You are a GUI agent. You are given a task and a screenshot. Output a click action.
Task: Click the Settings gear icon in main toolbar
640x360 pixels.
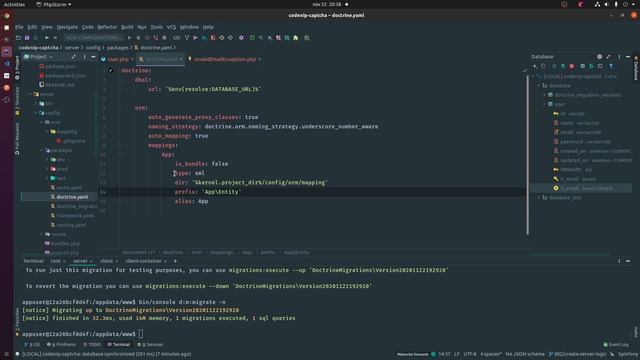click(x=241, y=38)
